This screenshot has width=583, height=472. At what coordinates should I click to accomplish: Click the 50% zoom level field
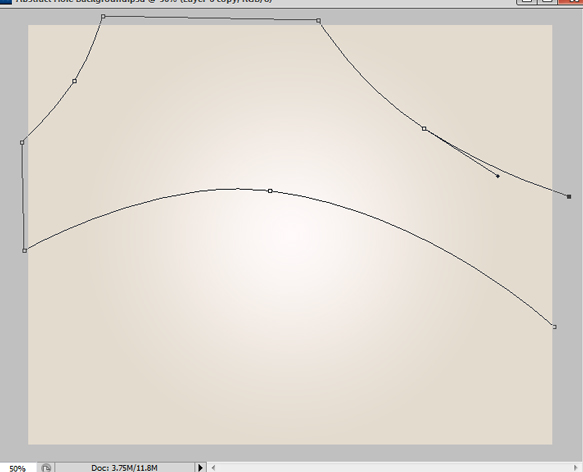click(17, 468)
